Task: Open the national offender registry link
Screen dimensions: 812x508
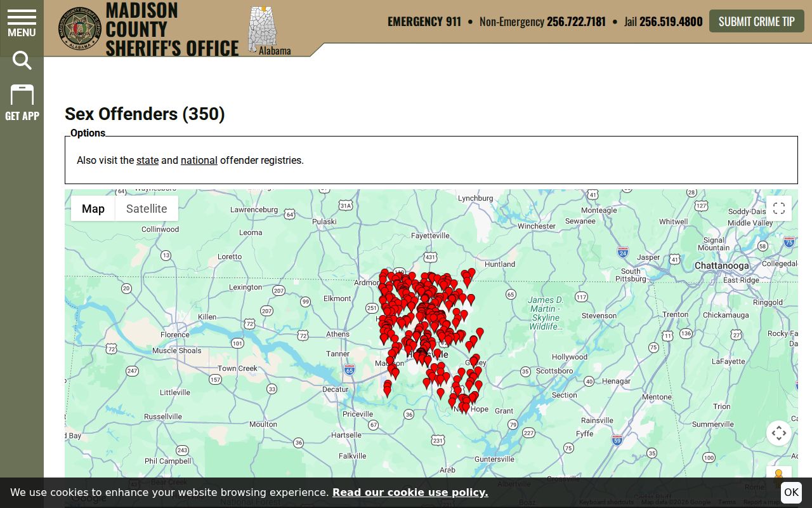Action: [x=199, y=160]
